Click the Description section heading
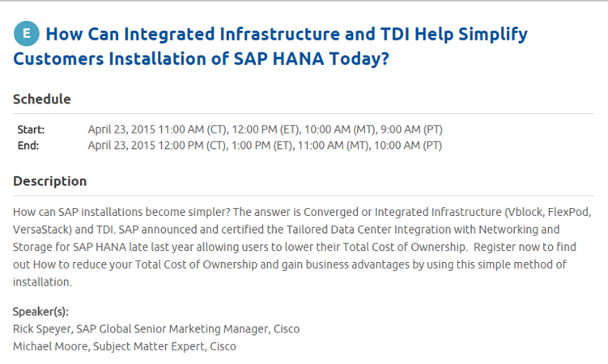Screen dimensions: 608x364 [x=50, y=181]
